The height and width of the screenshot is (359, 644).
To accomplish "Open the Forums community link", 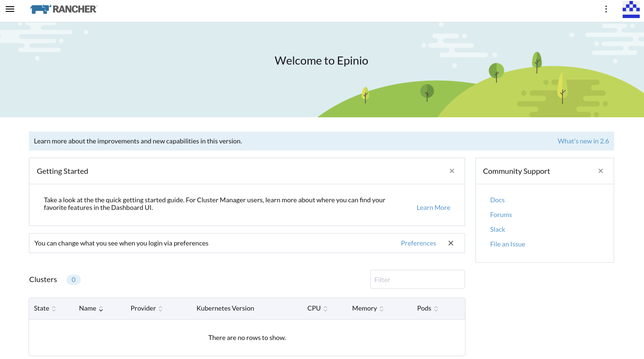I will point(501,214).
